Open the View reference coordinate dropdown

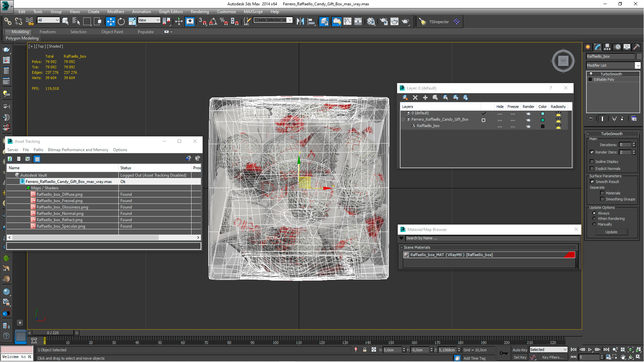[149, 20]
